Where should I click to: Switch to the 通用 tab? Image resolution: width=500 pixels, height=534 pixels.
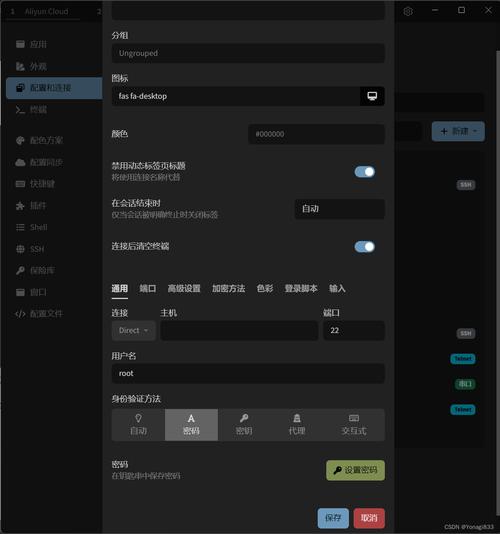pos(120,289)
